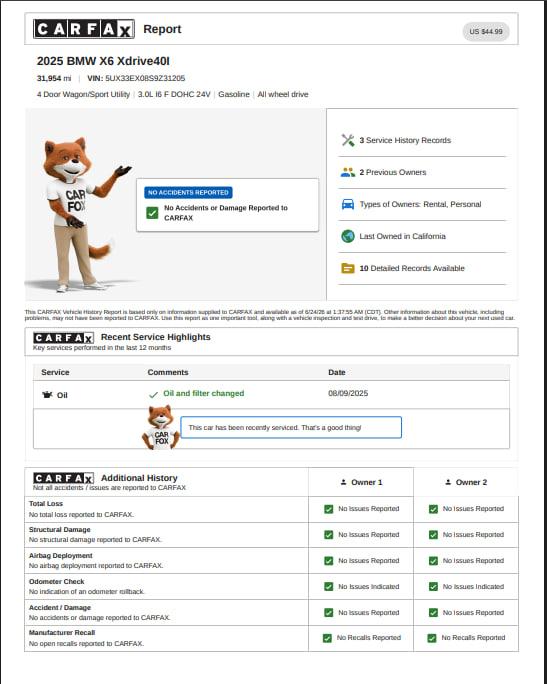Click the oil can icon in Service table
The height and width of the screenshot is (684, 547).
click(47, 395)
